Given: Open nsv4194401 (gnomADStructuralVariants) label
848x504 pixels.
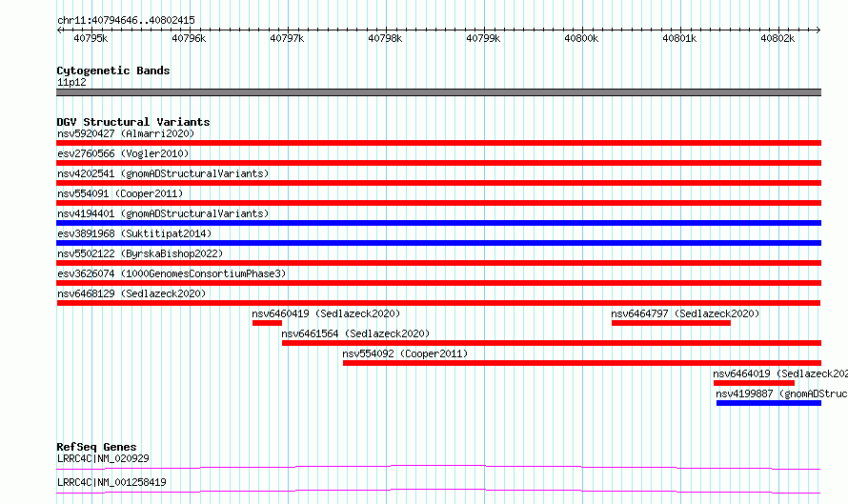Looking at the screenshot, I should coord(163,213).
